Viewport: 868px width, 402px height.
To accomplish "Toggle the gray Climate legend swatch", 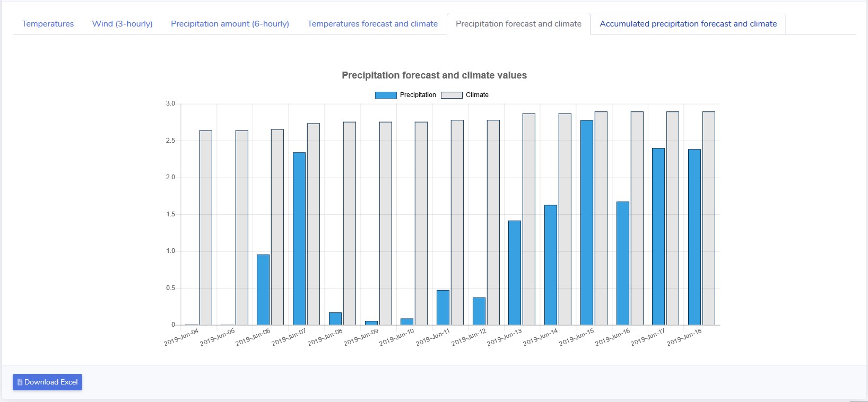I will click(x=452, y=95).
